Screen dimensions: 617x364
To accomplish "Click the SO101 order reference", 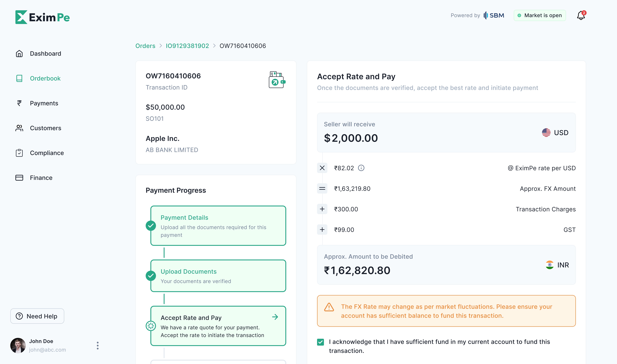I will coord(155,119).
